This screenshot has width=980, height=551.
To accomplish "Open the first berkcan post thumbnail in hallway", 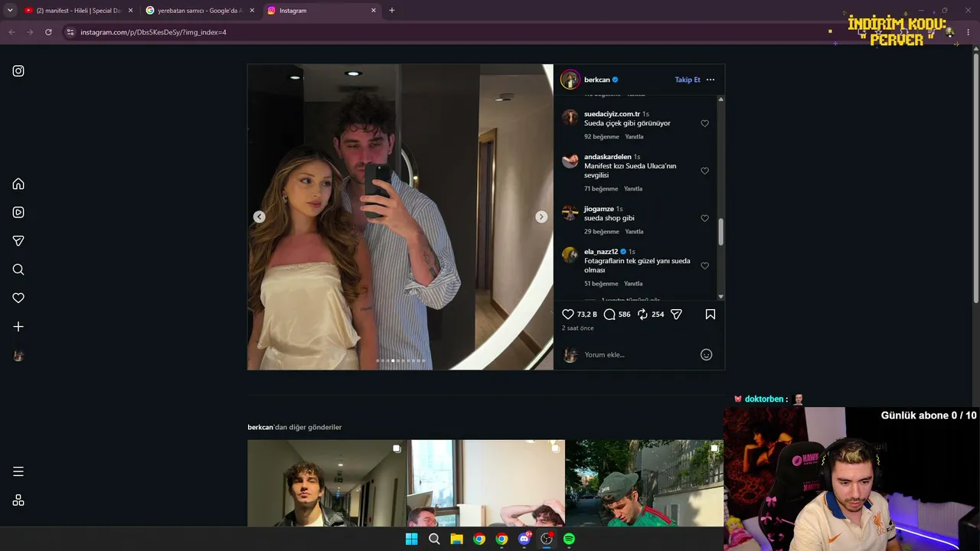I will click(x=326, y=483).
